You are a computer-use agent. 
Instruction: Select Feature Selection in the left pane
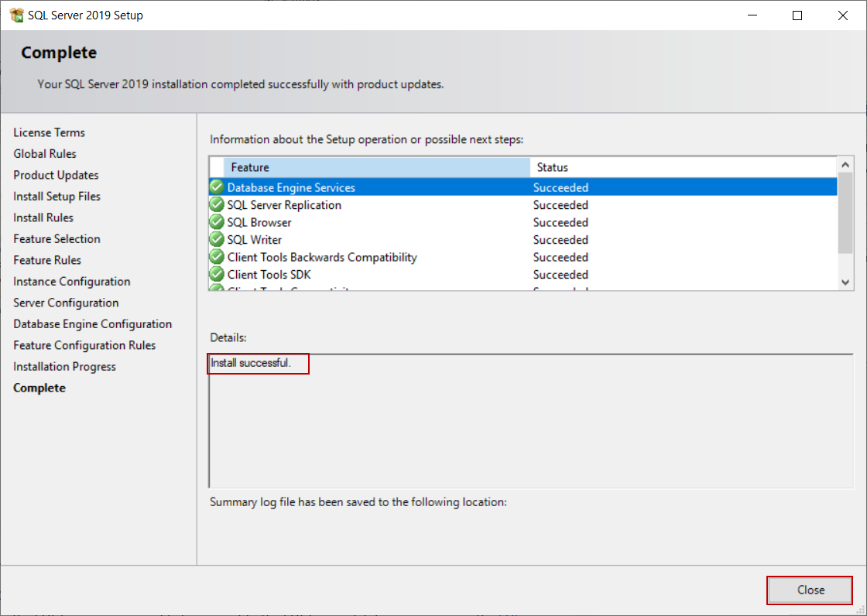57,238
